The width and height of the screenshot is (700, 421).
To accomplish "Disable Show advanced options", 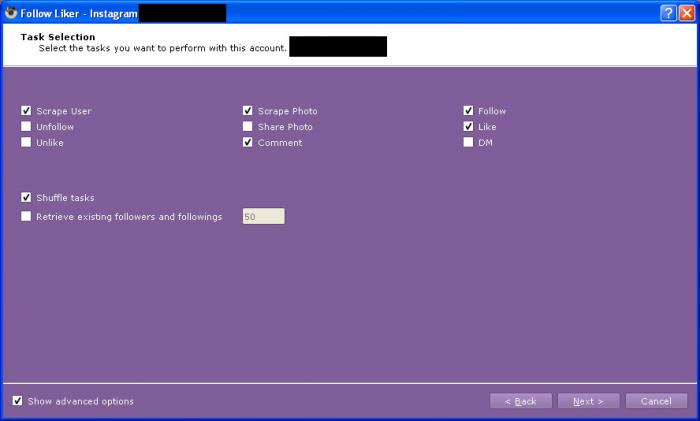I will [17, 401].
